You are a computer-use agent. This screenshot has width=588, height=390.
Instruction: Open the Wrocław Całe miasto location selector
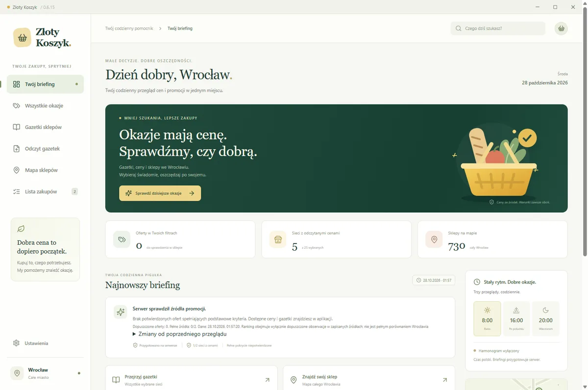pyautogui.click(x=45, y=373)
